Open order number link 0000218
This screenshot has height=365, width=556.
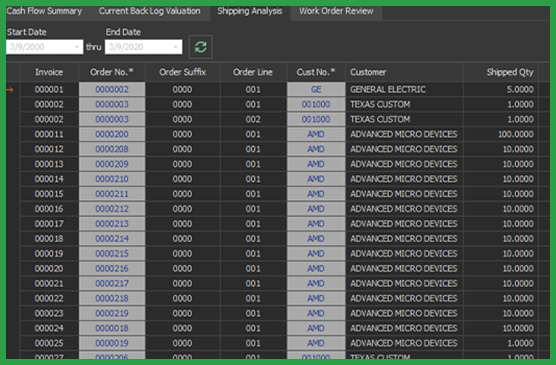pos(112,298)
